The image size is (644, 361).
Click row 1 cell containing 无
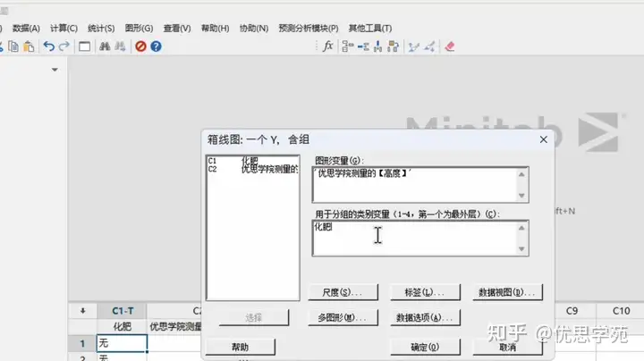point(122,343)
